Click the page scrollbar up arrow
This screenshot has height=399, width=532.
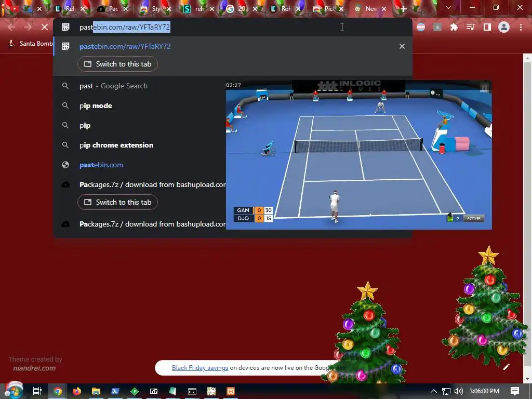click(527, 58)
